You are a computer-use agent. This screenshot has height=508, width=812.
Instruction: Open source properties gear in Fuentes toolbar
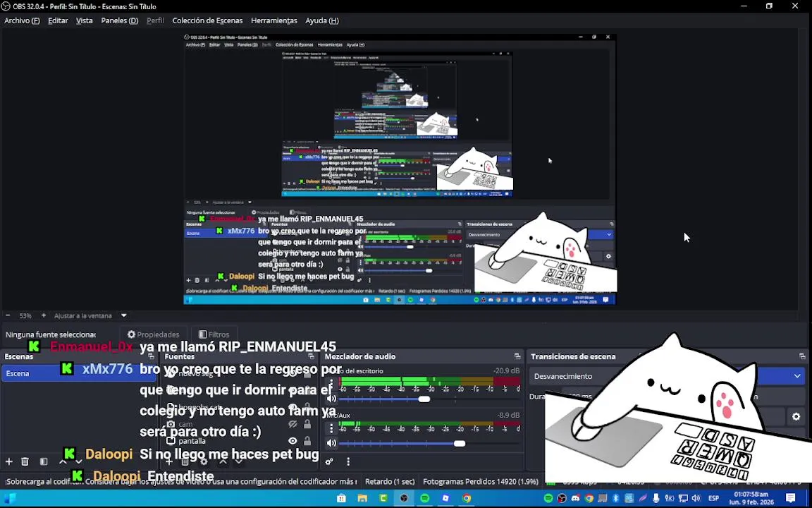[204, 461]
